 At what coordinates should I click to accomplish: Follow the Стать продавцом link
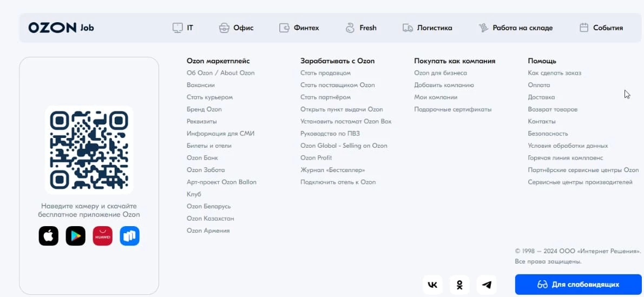325,73
